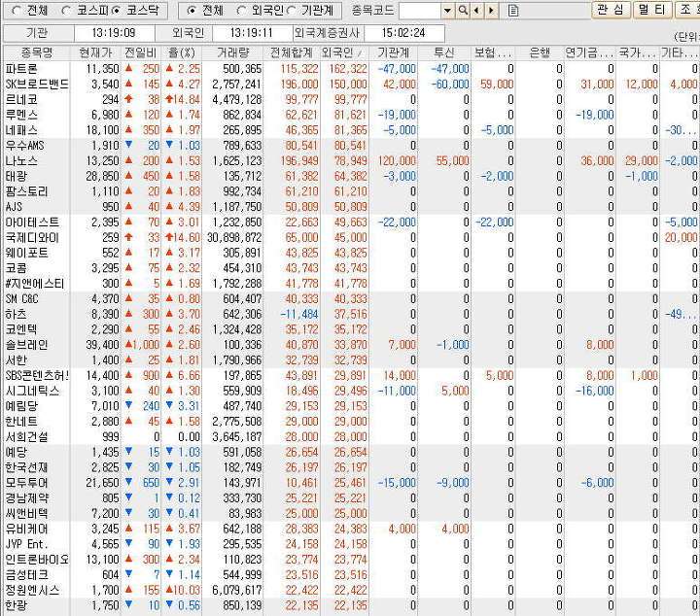Select stock row 태광
700x616 pixels.
[x=350, y=176]
